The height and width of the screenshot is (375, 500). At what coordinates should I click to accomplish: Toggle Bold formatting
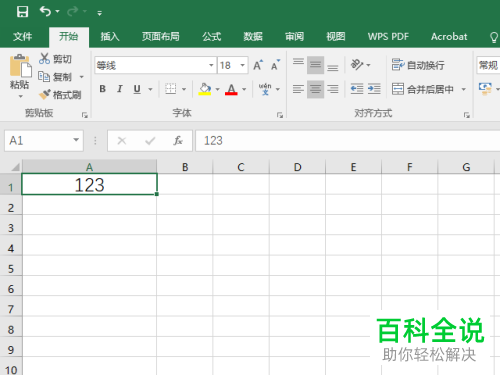click(103, 89)
